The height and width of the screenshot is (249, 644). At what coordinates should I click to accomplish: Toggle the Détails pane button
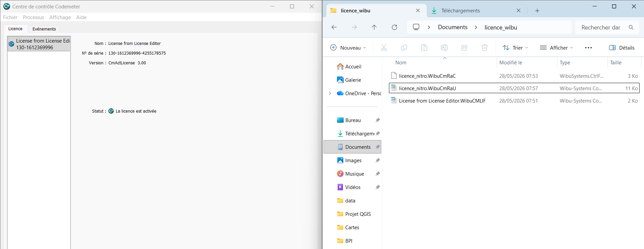[x=622, y=48]
